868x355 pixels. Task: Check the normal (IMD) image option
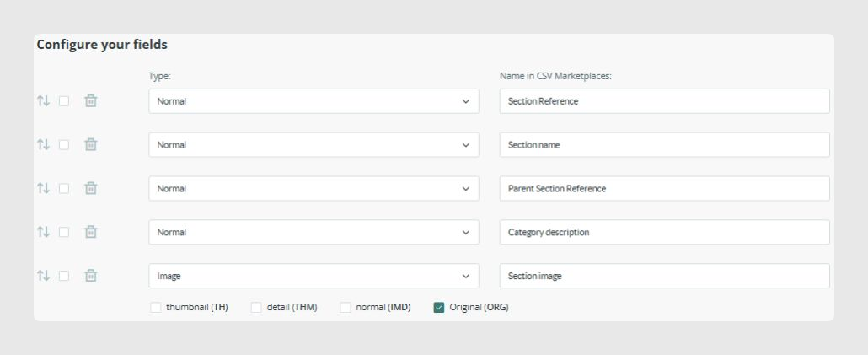[346, 308]
